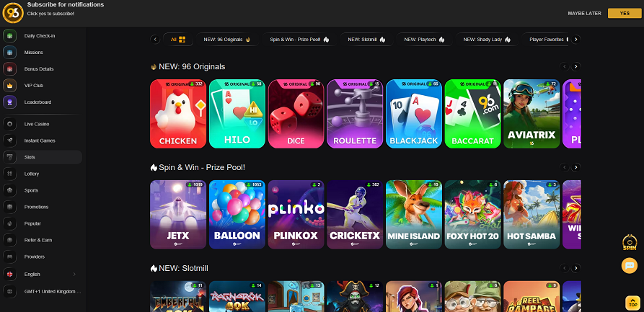This screenshot has height=312, width=644.
Task: Open VIP Club crown icon
Action: [9, 86]
